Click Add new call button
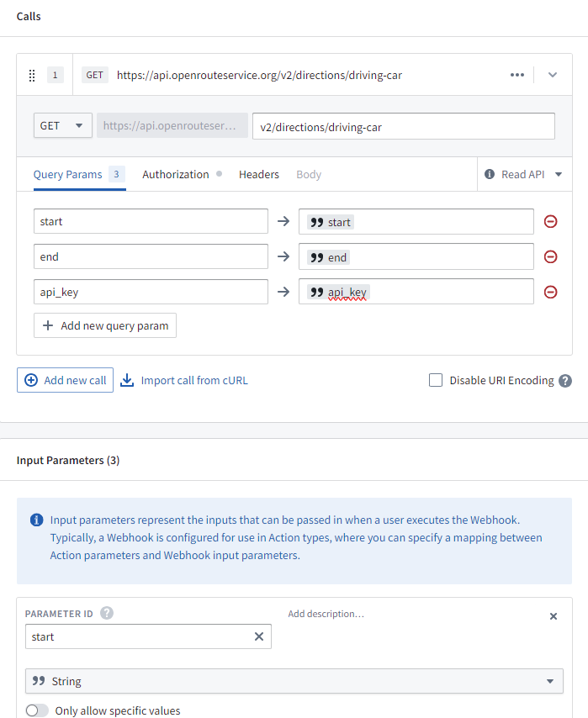The height and width of the screenshot is (718, 588). tap(66, 380)
